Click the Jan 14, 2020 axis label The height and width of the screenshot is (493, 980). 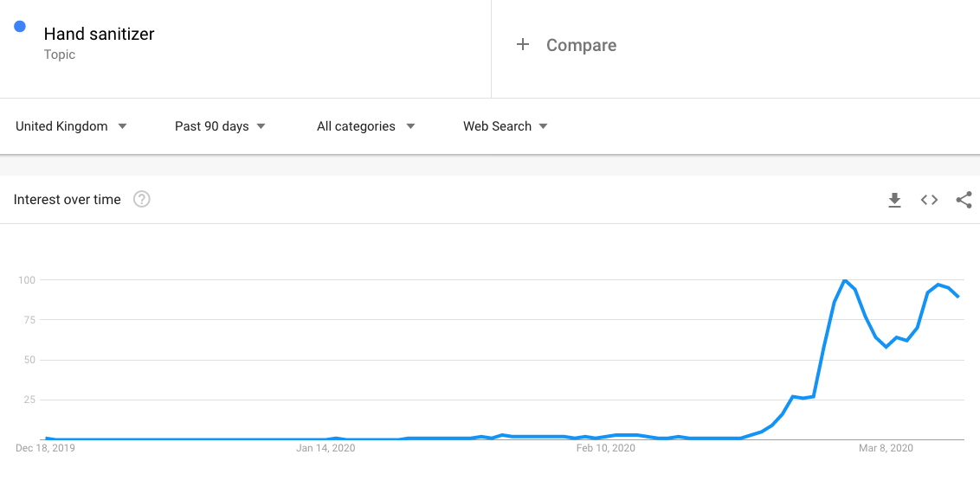326,448
